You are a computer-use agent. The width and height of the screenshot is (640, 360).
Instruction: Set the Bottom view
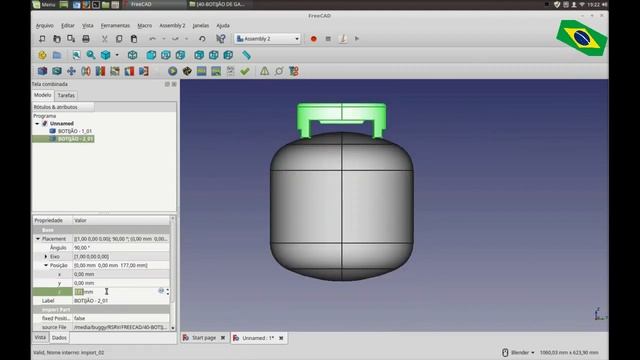(x=213, y=55)
